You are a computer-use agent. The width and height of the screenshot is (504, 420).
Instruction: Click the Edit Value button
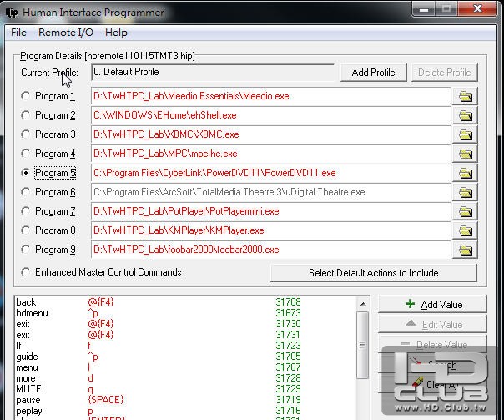click(x=432, y=324)
